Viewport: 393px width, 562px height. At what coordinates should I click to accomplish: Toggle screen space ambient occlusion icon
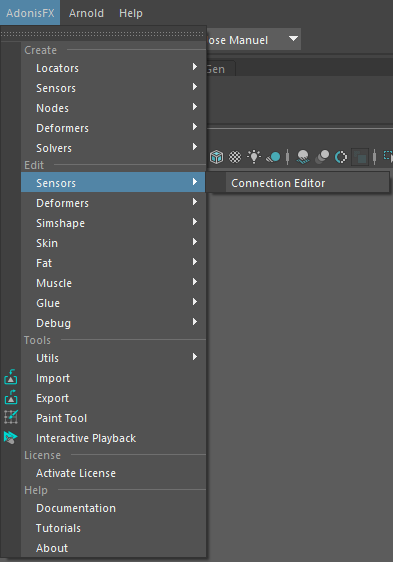click(x=303, y=157)
